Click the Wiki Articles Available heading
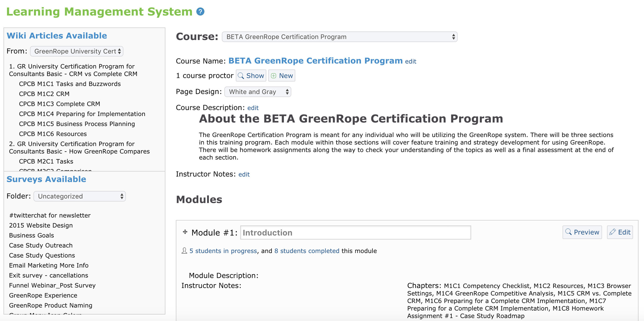This screenshot has height=321, width=644. tap(57, 36)
